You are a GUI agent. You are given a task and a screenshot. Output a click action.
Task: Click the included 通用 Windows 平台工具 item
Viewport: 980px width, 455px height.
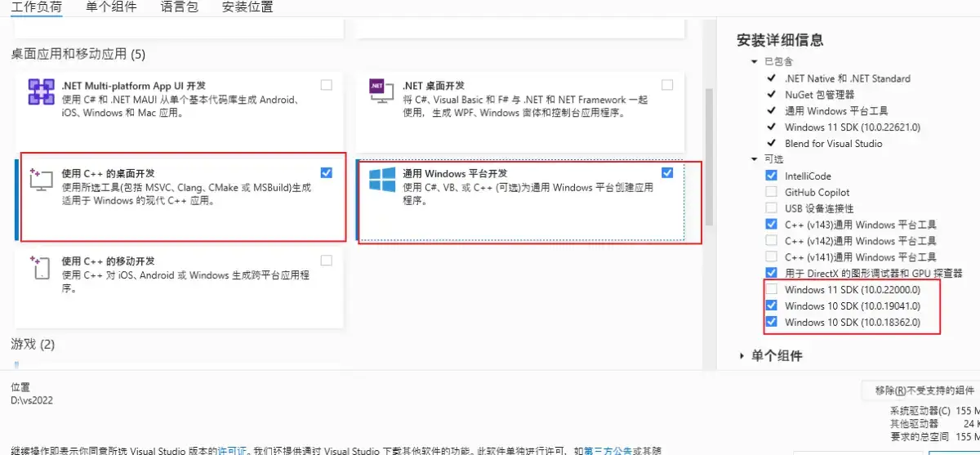pyautogui.click(x=836, y=111)
